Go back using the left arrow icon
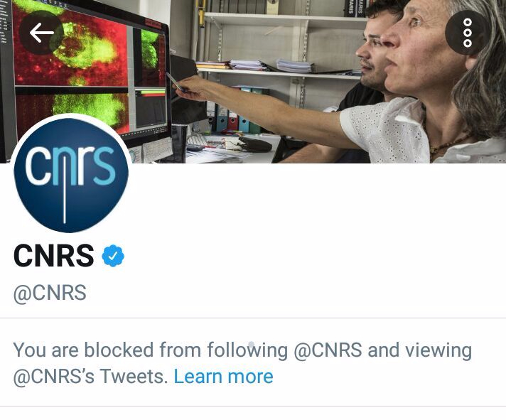Image resolution: width=506 pixels, height=420 pixels. (41, 33)
